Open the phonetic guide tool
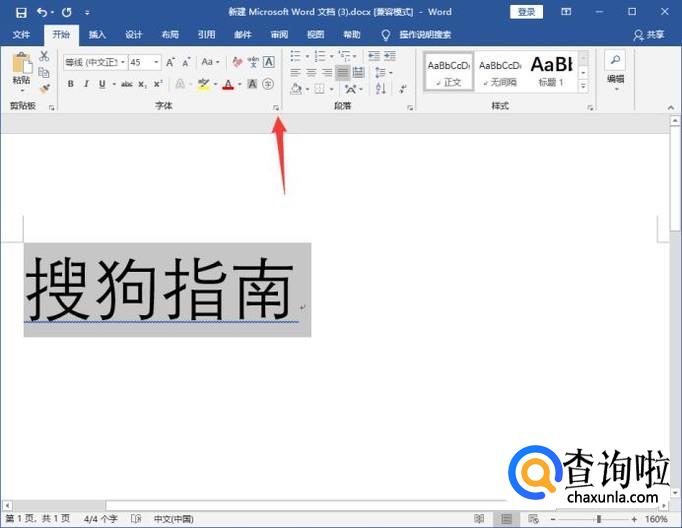682x528 pixels. pos(253,62)
